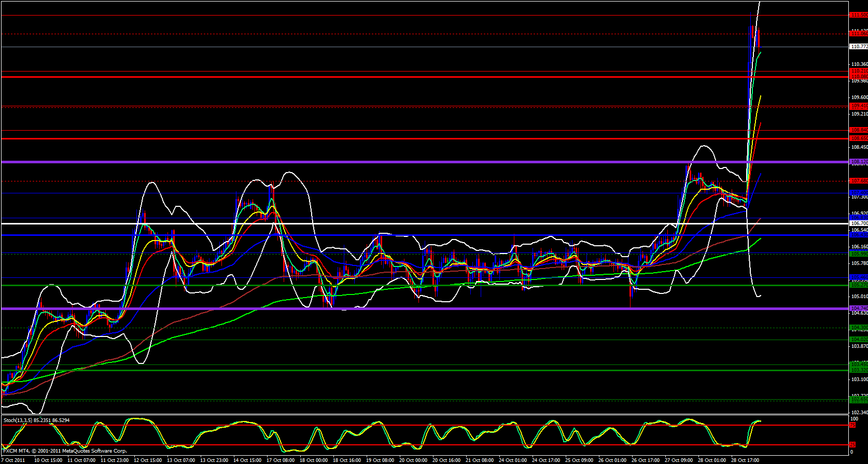Click the green 102.650 price tag
The height and width of the screenshot is (464, 868).
[858, 399]
